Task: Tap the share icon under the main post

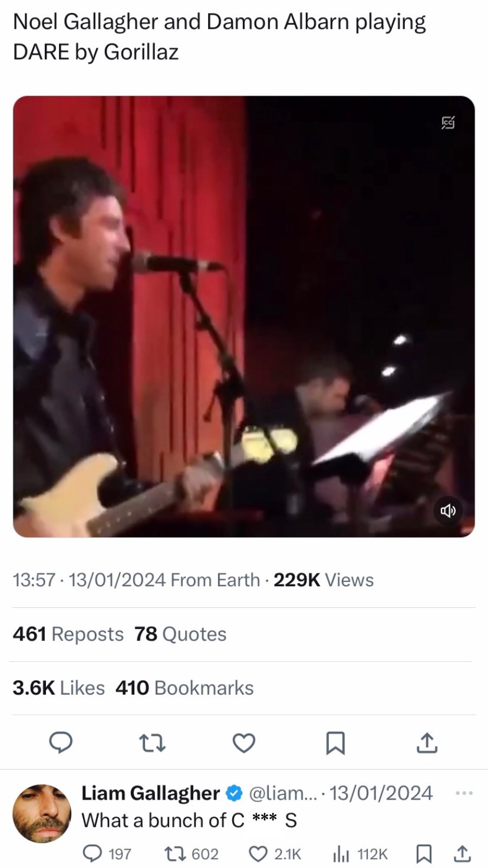Action: 427,743
